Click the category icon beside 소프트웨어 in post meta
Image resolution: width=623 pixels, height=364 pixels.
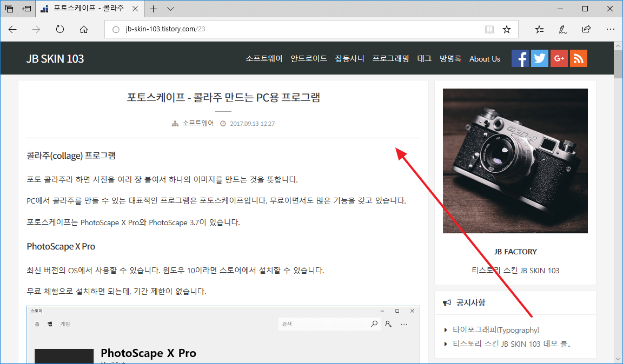click(x=175, y=124)
